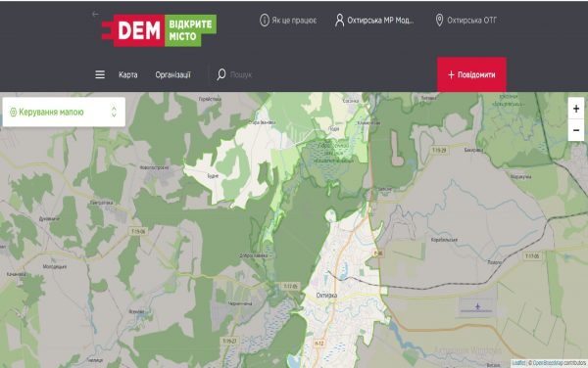Click the Доброславівка village label
Image resolution: width=588 pixels, height=368 pixels.
254,255
